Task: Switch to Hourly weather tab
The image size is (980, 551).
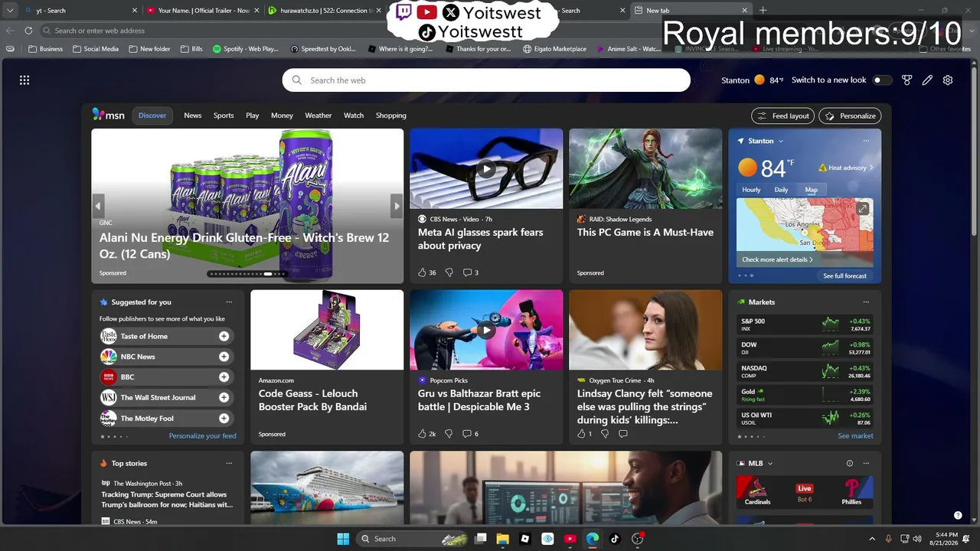Action: 751,190
